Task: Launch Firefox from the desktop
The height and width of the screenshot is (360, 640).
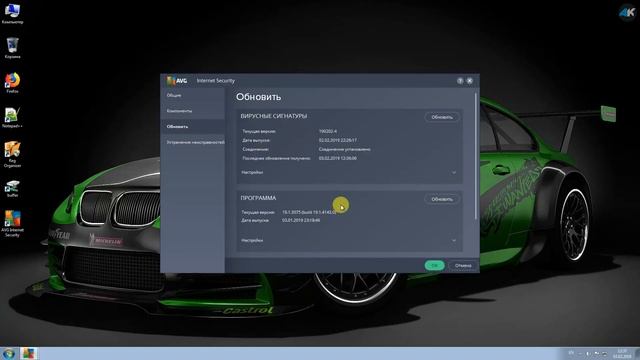Action: [12, 83]
